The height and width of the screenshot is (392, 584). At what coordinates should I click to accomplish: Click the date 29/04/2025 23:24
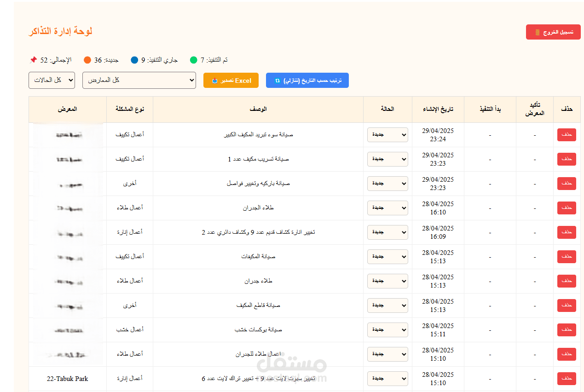point(438,135)
